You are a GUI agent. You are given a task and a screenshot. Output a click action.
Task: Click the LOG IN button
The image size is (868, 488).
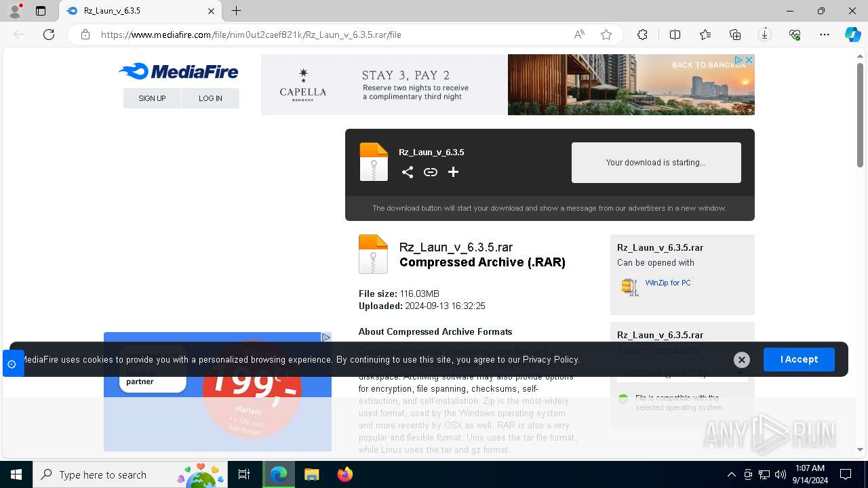pos(210,98)
